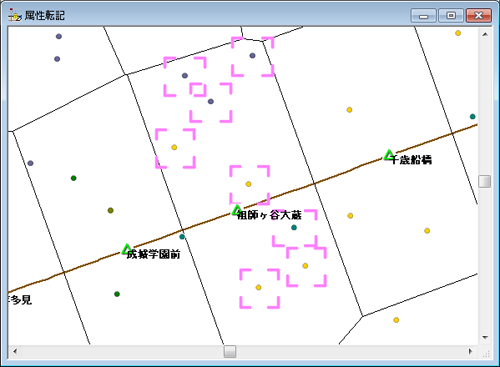The width and height of the screenshot is (500, 367).
Task: Click the 千歳船橋 station triangle marker
Action: pyautogui.click(x=389, y=155)
